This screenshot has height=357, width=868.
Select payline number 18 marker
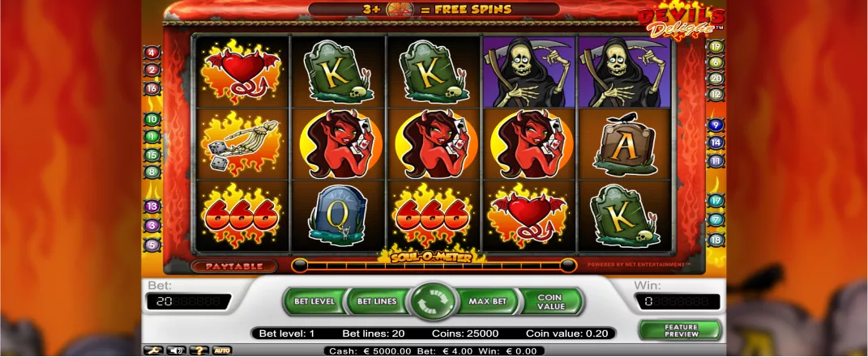(716, 240)
